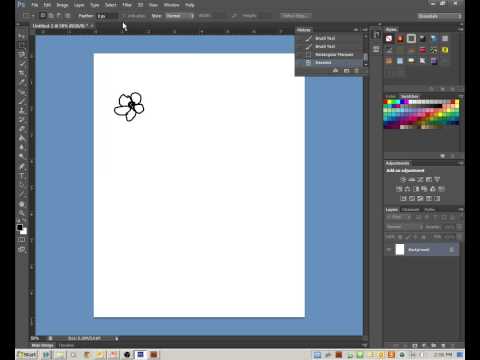The width and height of the screenshot is (480, 360).
Task: Open the Essentials workspace dropdown
Action: [440, 16]
